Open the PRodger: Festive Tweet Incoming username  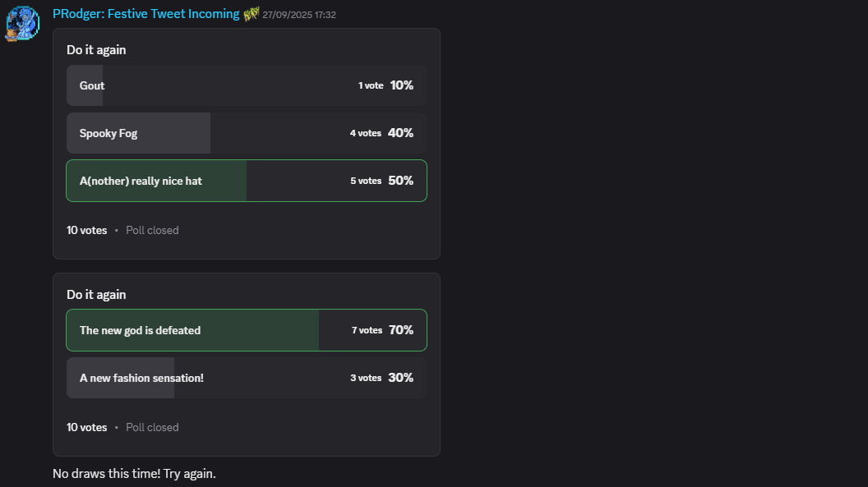(145, 14)
